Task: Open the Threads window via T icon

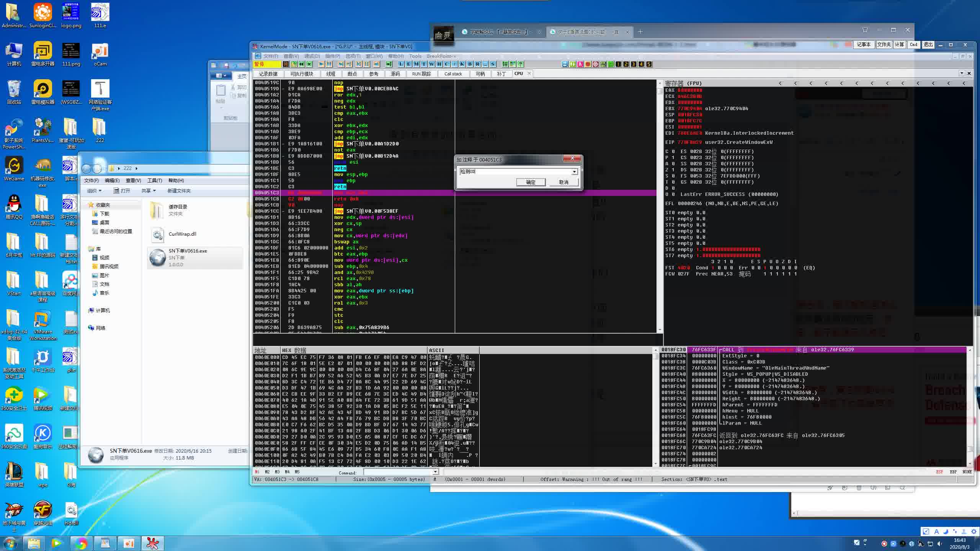Action: point(424,64)
